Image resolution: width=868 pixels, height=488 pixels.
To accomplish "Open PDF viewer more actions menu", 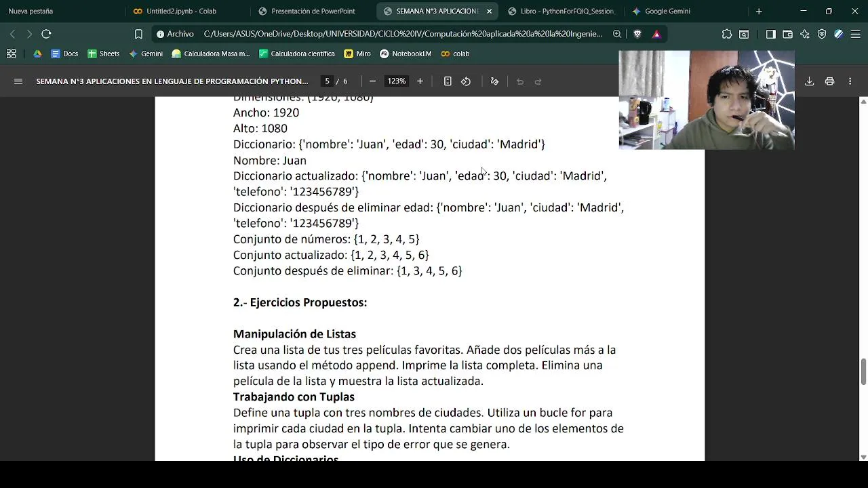I will tap(850, 81).
